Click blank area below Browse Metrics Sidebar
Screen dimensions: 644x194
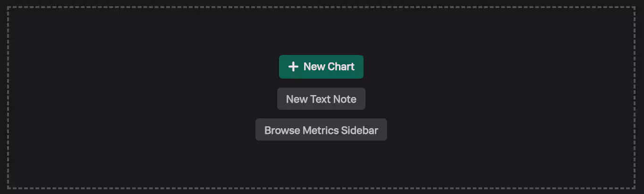321,163
